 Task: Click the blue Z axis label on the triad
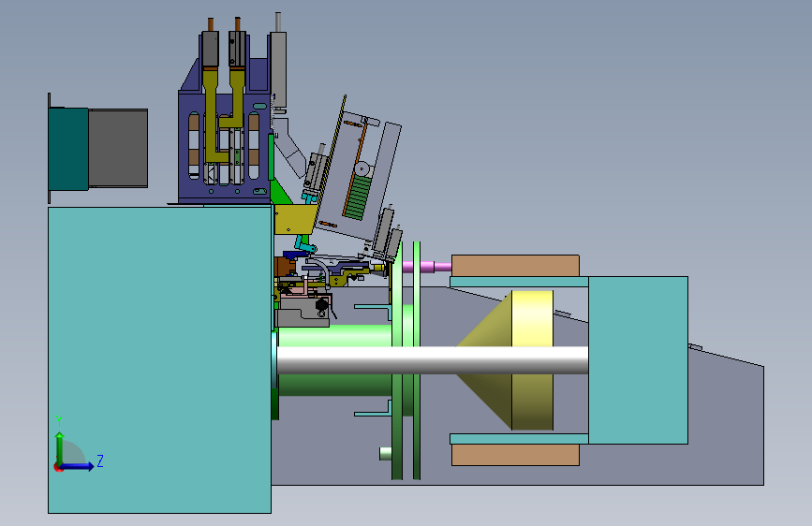100,460
